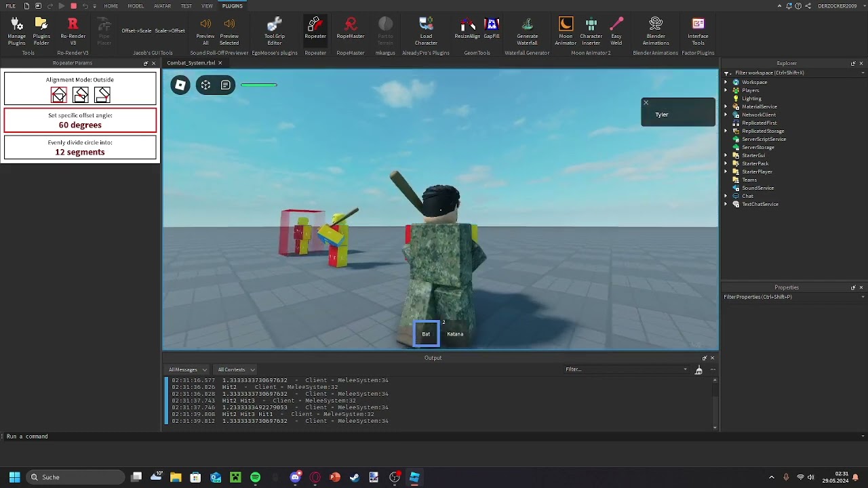Screen dimensions: 868x488
Task: Expand the MaterialService node
Action: [x=726, y=106]
